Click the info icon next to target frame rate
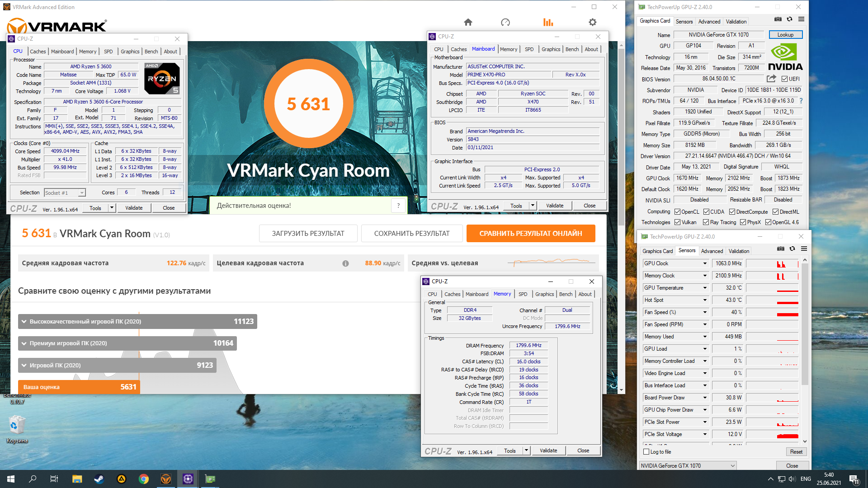Image resolution: width=868 pixels, height=488 pixels. (x=345, y=263)
